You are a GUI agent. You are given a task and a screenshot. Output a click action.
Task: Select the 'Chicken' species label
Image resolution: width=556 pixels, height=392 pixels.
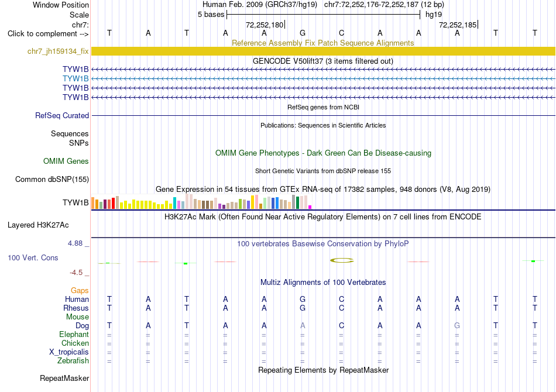[75, 343]
